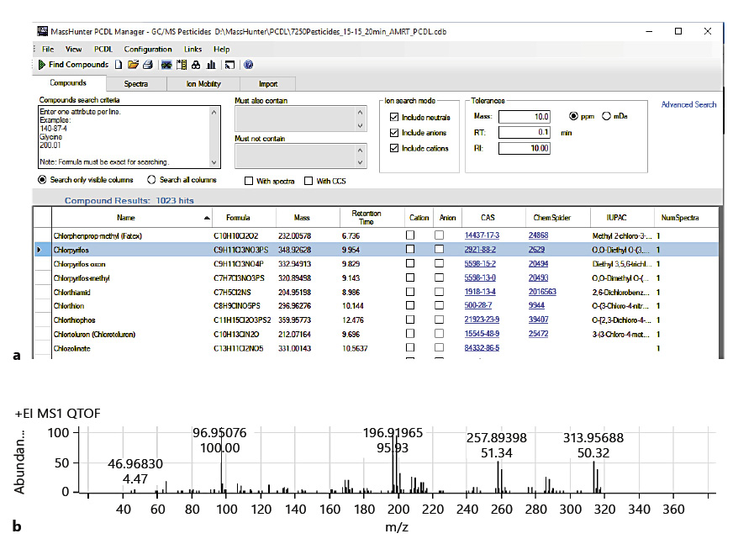Screen dimensions: 754x560
Task: Click search criteria scrollbar up arrow
Action: coord(214,112)
